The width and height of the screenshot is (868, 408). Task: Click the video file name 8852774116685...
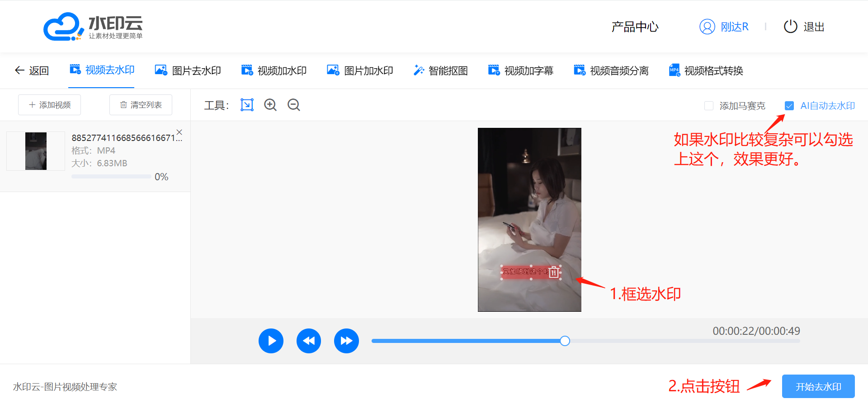pos(127,138)
